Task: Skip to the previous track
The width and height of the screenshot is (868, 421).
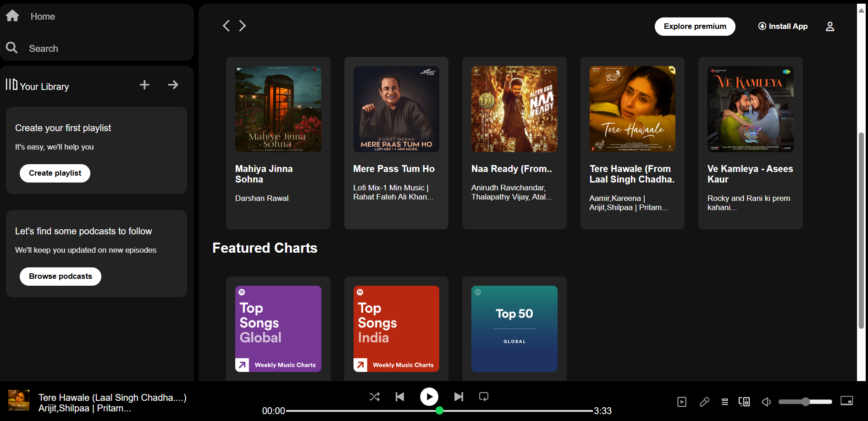Action: click(400, 397)
